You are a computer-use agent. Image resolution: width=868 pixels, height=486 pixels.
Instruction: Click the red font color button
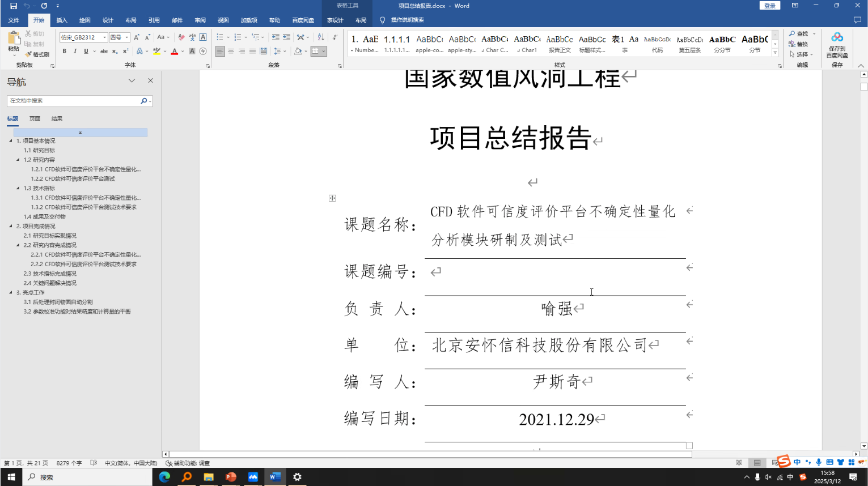coord(174,52)
